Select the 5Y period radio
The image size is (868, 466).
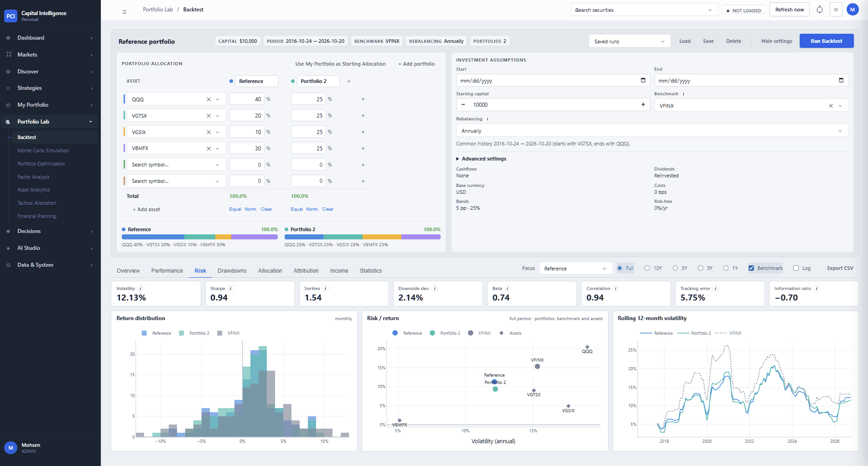point(675,268)
